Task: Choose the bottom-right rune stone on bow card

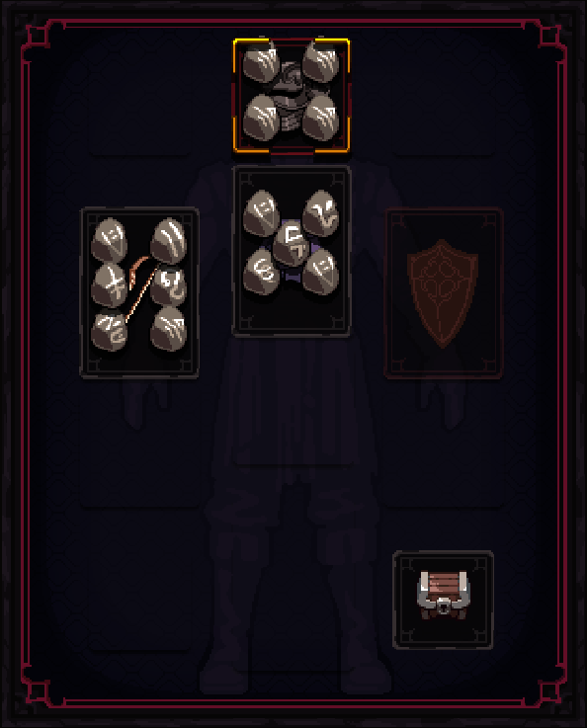Action: click(x=169, y=329)
